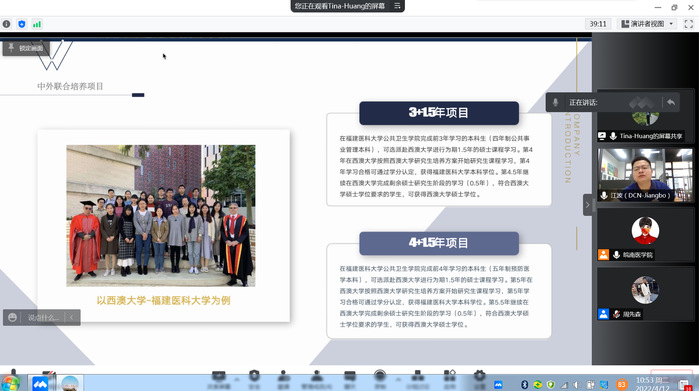Click the 'say something' chat input

point(43,317)
